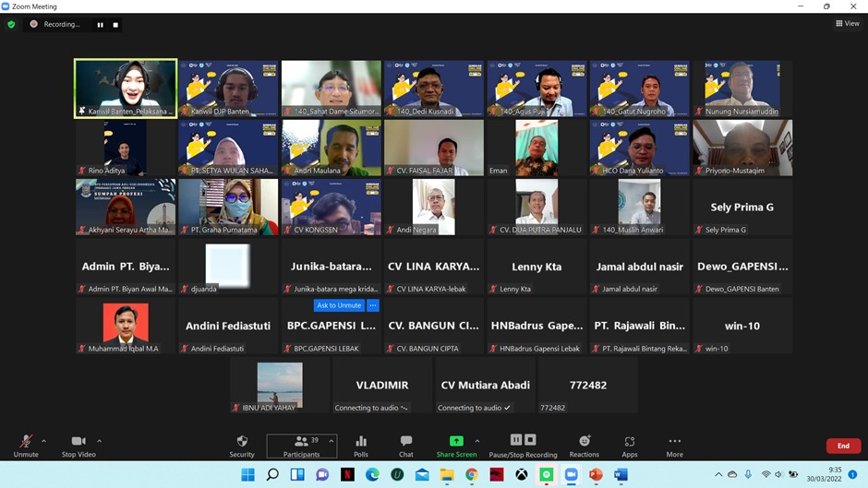
Task: Unmute the microphone in Zoom toolbar
Action: (26, 445)
